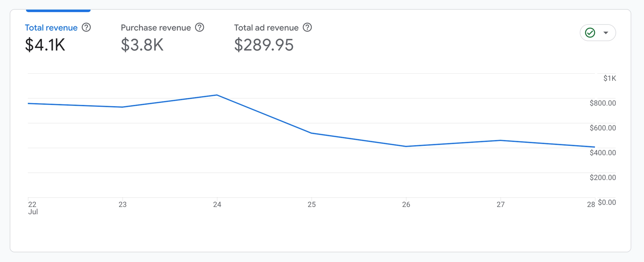
Task: Click the $3.8K purchase revenue value
Action: pos(142,45)
